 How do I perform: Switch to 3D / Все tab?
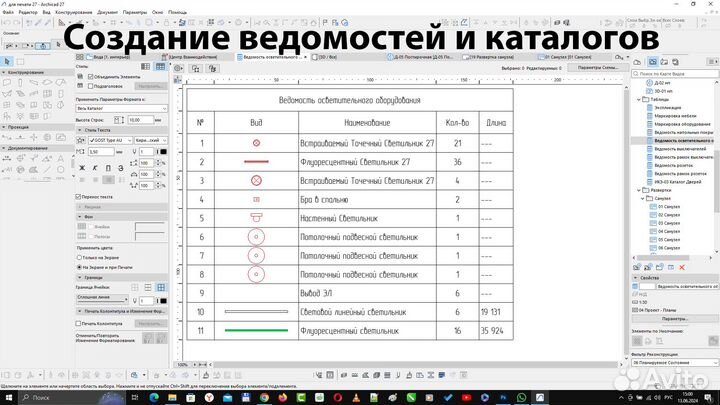[x=327, y=57]
